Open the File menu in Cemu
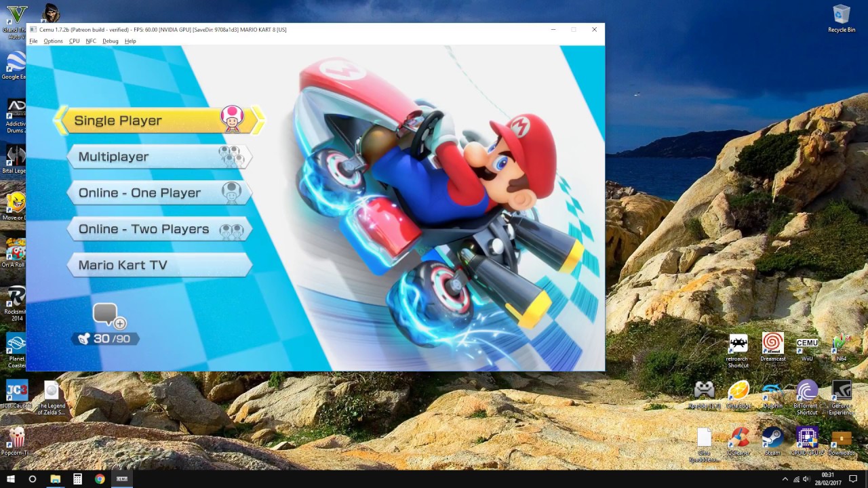 (33, 41)
